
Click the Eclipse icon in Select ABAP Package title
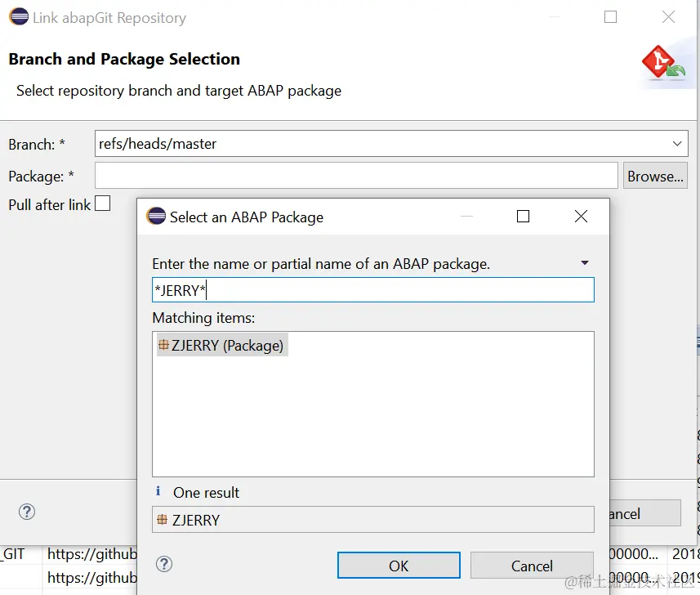coord(155,217)
